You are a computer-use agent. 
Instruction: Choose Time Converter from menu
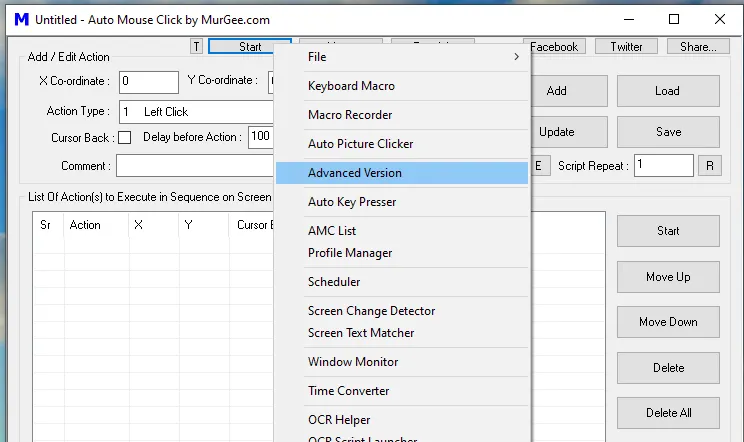tap(402, 391)
